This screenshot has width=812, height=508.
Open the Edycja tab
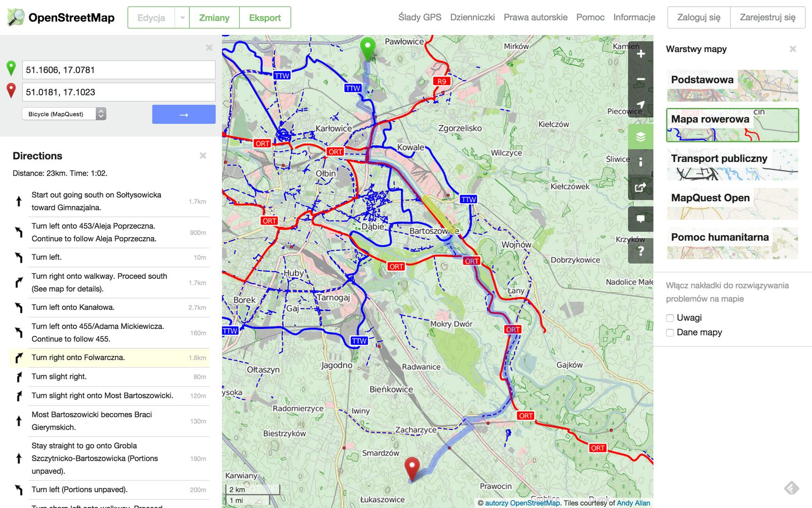(x=151, y=18)
